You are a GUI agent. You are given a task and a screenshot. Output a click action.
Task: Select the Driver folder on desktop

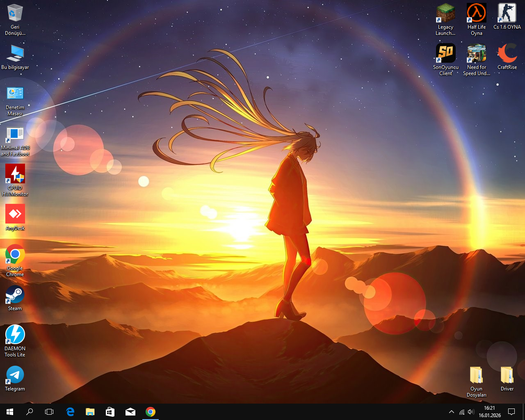click(507, 378)
